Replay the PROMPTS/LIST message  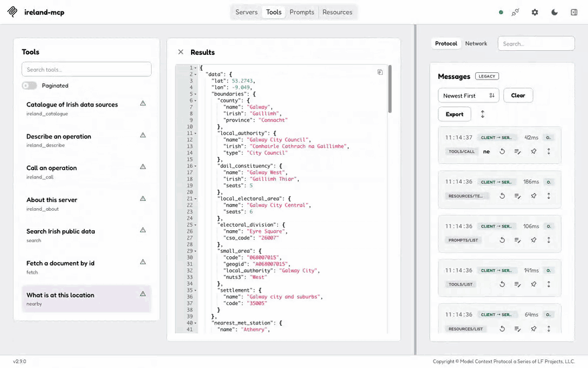coord(502,240)
